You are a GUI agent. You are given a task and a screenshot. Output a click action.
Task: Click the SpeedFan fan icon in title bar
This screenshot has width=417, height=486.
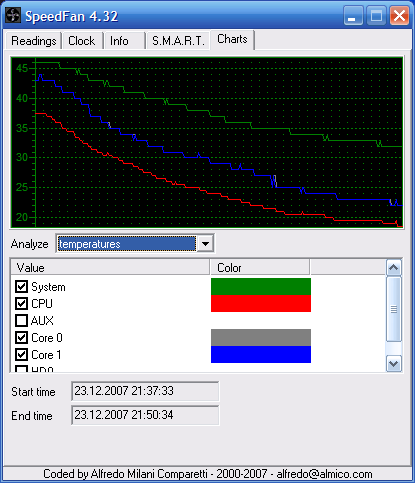pyautogui.click(x=13, y=15)
